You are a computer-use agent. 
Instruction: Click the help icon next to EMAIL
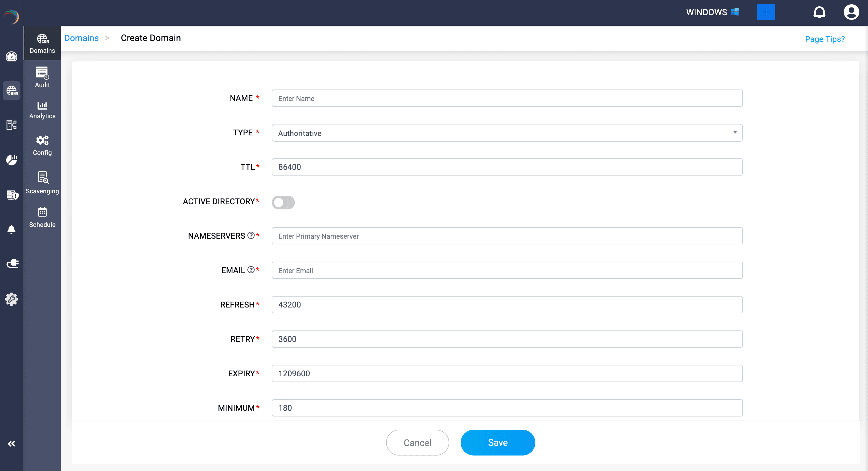pos(251,270)
